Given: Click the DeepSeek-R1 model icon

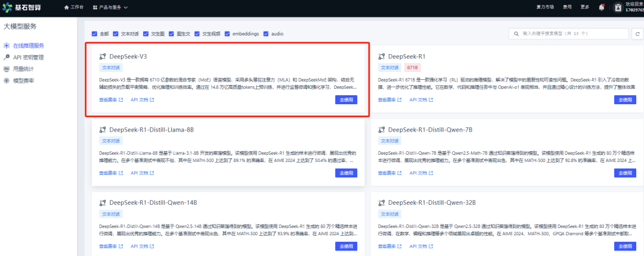Looking at the screenshot, I should [x=382, y=57].
